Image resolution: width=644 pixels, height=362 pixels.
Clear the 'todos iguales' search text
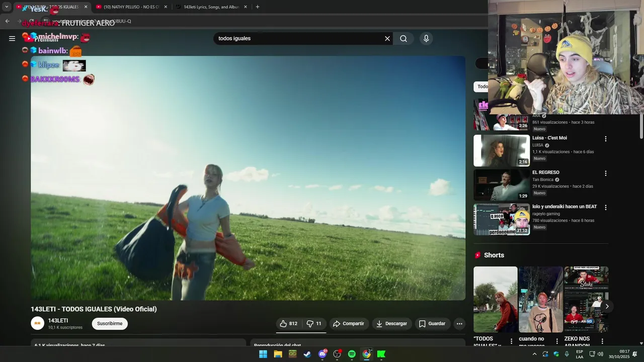click(x=387, y=39)
